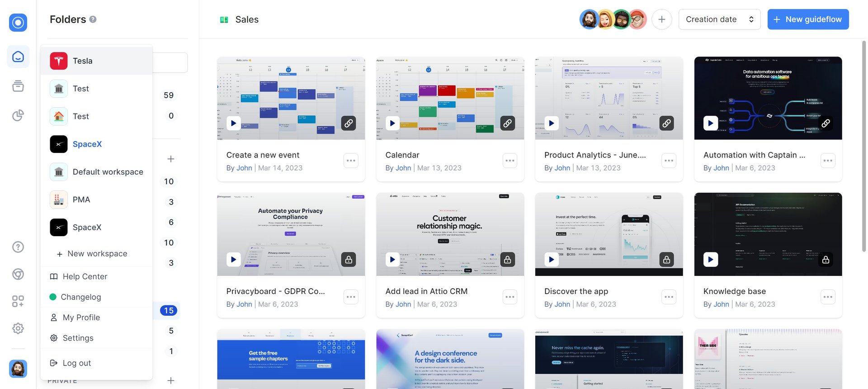Log out of the account
The width and height of the screenshot is (868, 389).
(x=96, y=363)
